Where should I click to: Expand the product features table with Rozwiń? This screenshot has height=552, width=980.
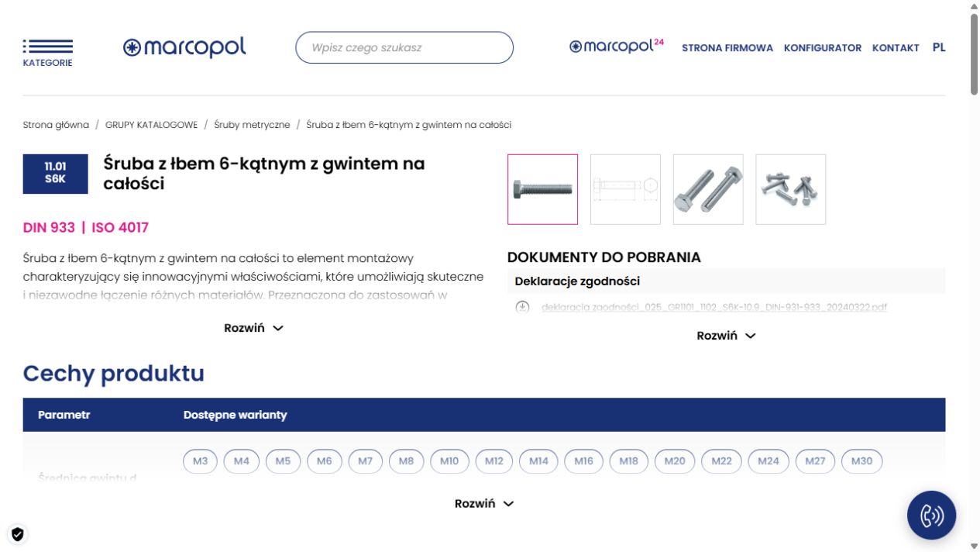click(x=484, y=504)
